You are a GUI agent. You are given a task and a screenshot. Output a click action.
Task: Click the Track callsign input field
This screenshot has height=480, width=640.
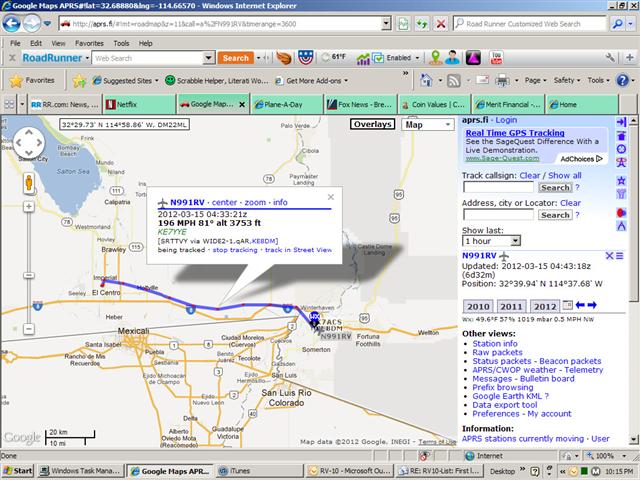coord(499,187)
